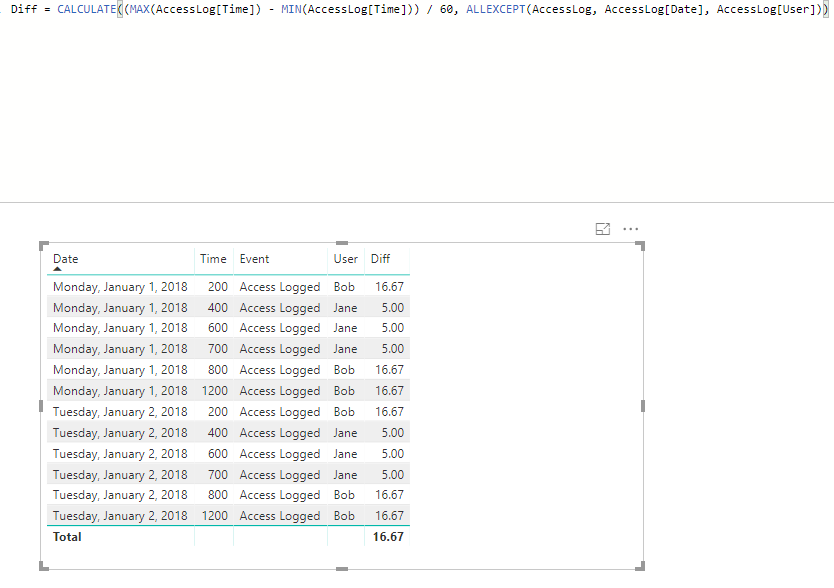834x588 pixels.
Task: Click the MAX function in the formula
Action: click(140, 9)
